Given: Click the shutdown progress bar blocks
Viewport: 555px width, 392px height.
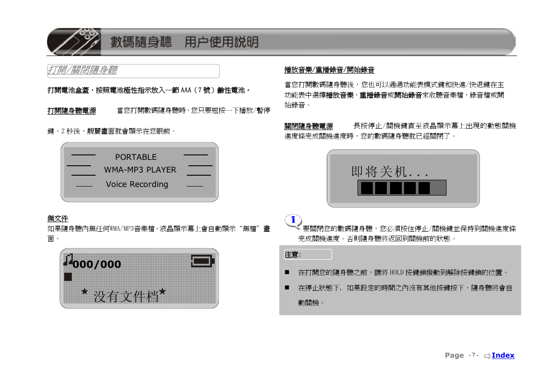Looking at the screenshot, I should coord(402,187).
